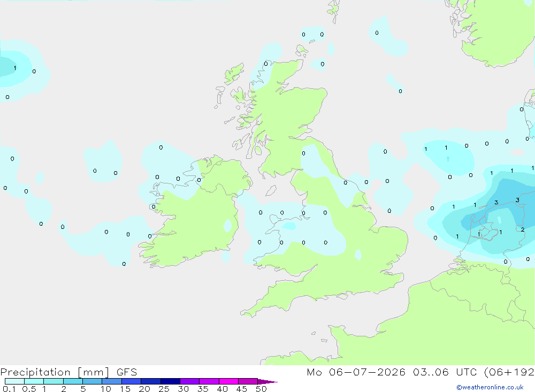Click the legend swatch between 1 and 2

(53, 381)
